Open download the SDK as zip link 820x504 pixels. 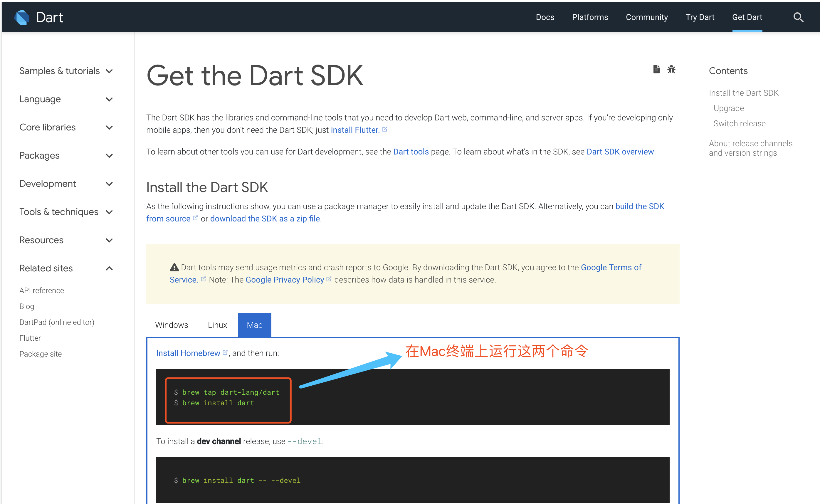click(x=265, y=219)
